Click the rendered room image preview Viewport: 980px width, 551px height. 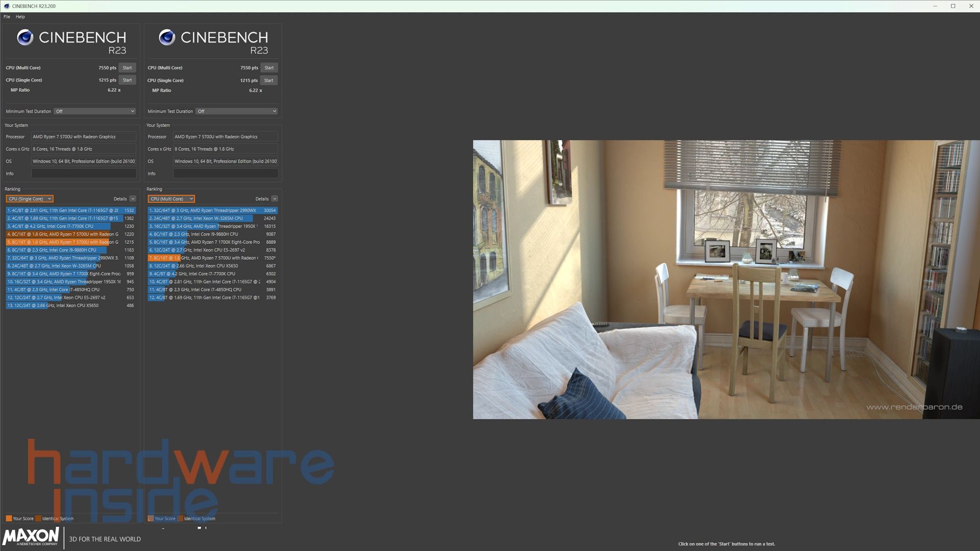tap(726, 280)
